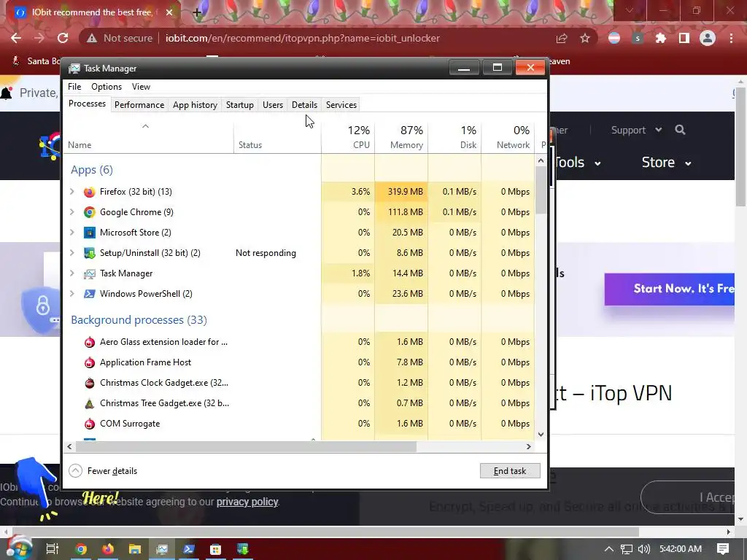The width and height of the screenshot is (747, 560).
Task: Open PowerShell from the taskbar
Action: [x=189, y=549]
